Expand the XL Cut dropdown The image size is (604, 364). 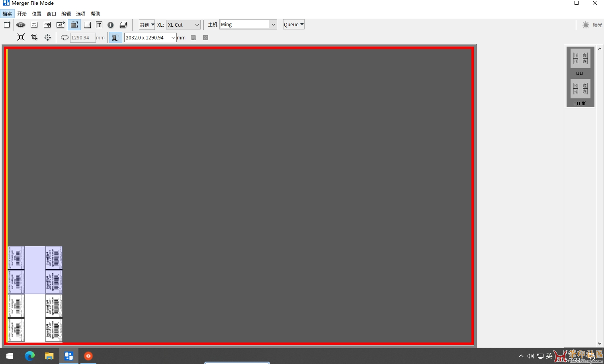[197, 25]
